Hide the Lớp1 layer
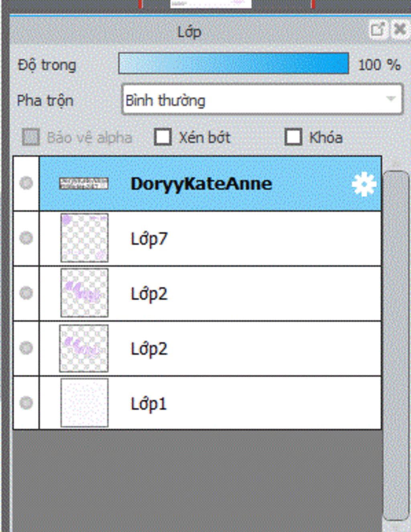This screenshot has width=411, height=532. (26, 402)
